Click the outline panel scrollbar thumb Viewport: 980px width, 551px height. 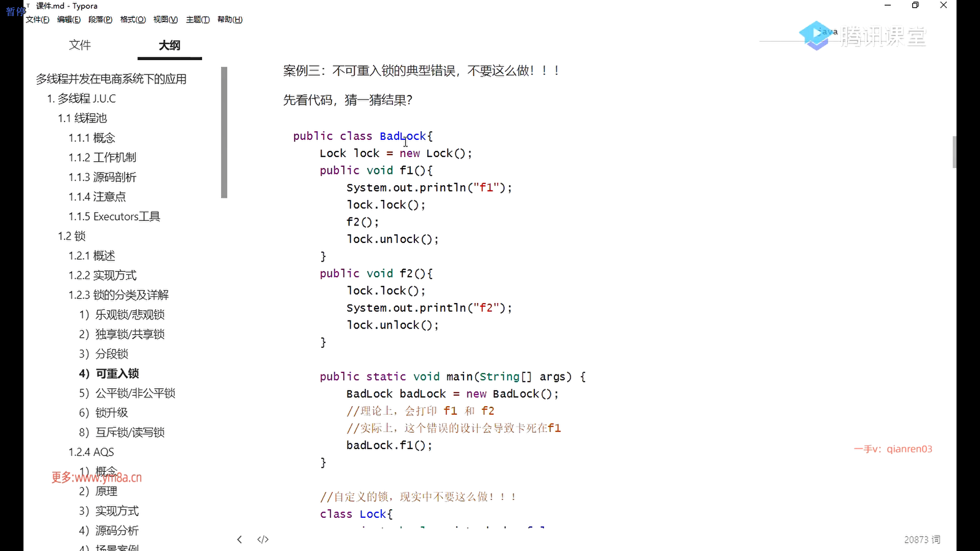224,133
